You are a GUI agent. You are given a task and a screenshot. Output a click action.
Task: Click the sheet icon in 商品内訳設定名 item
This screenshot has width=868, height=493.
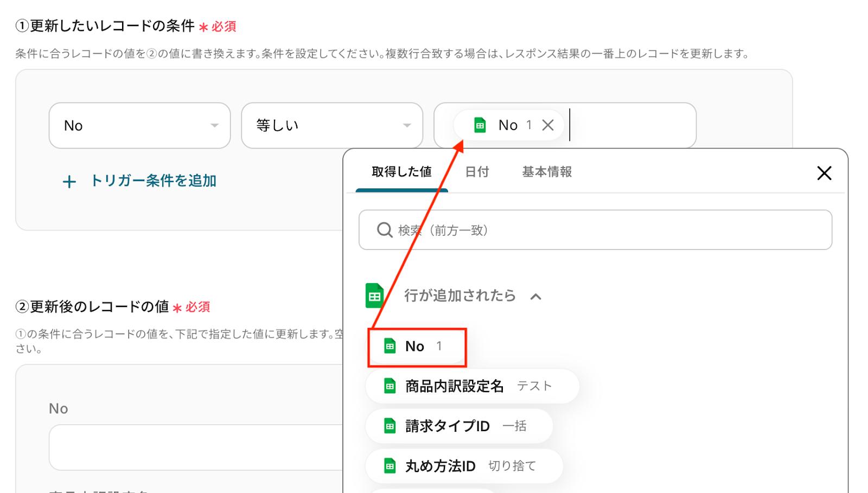(x=390, y=386)
